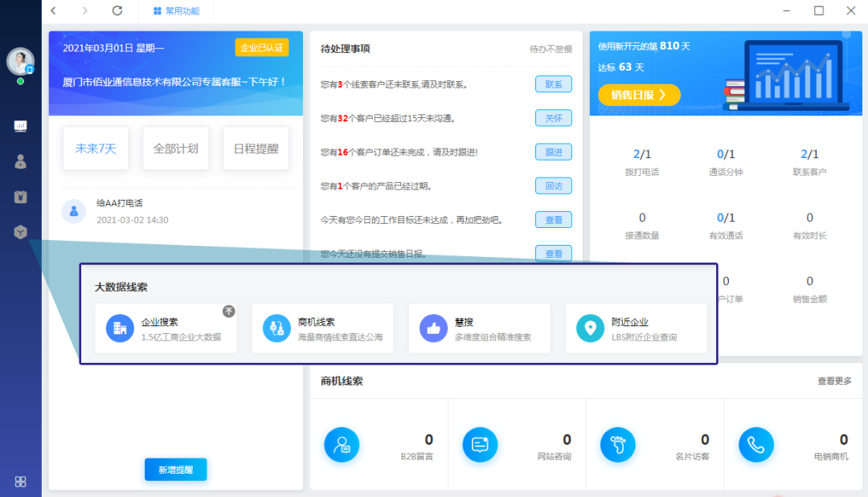Open the four-square apps grid icon
The width and height of the screenshot is (868, 497).
[20, 482]
